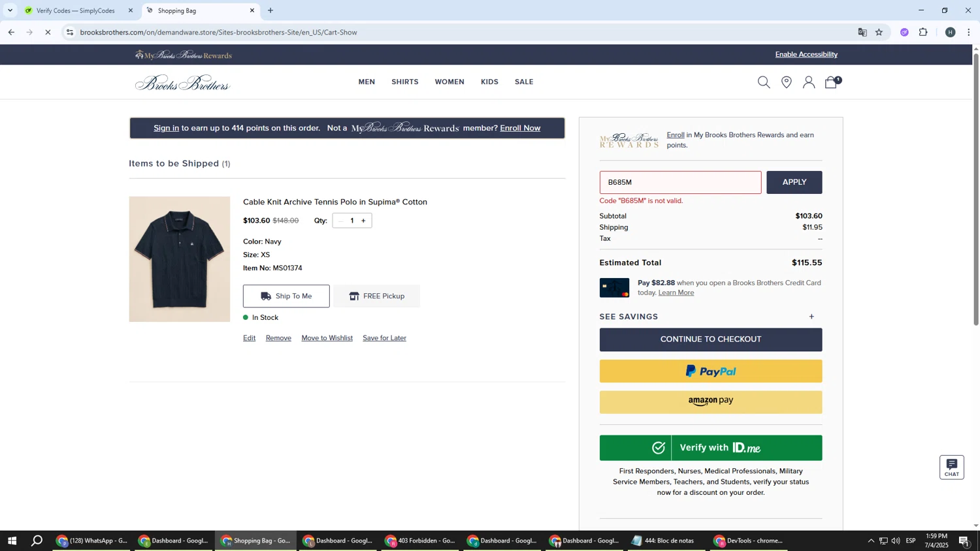Continue to checkout
Viewport: 980px width, 551px height.
pos(711,339)
